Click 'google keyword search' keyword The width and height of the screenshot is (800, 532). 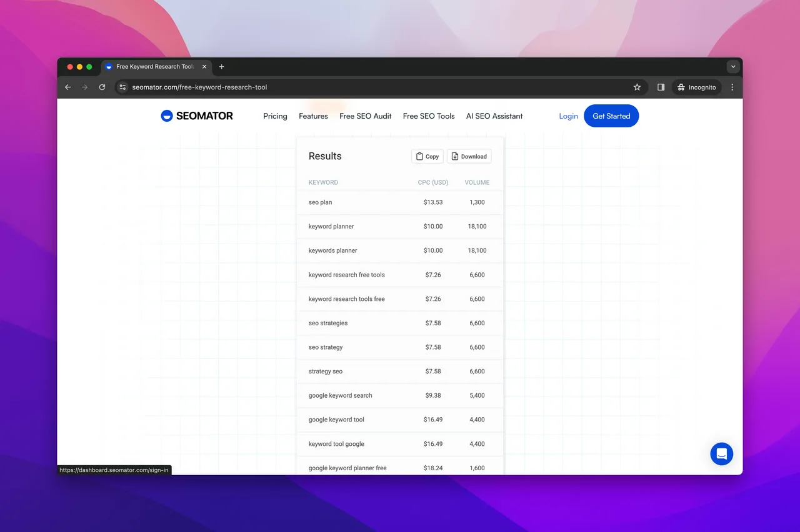click(x=341, y=396)
